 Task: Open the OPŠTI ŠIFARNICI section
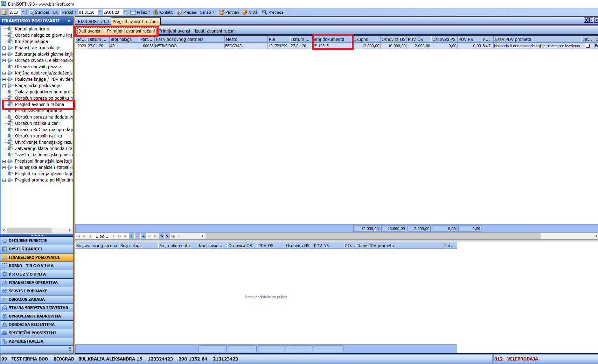[37, 249]
